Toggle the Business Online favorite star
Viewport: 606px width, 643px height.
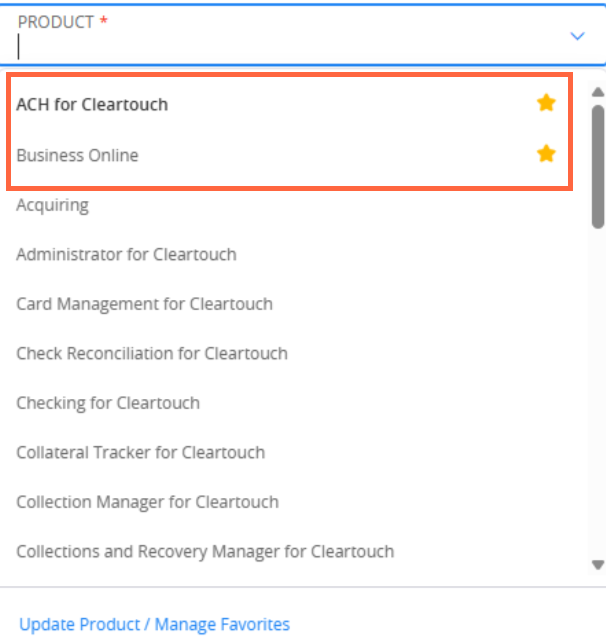(x=546, y=154)
